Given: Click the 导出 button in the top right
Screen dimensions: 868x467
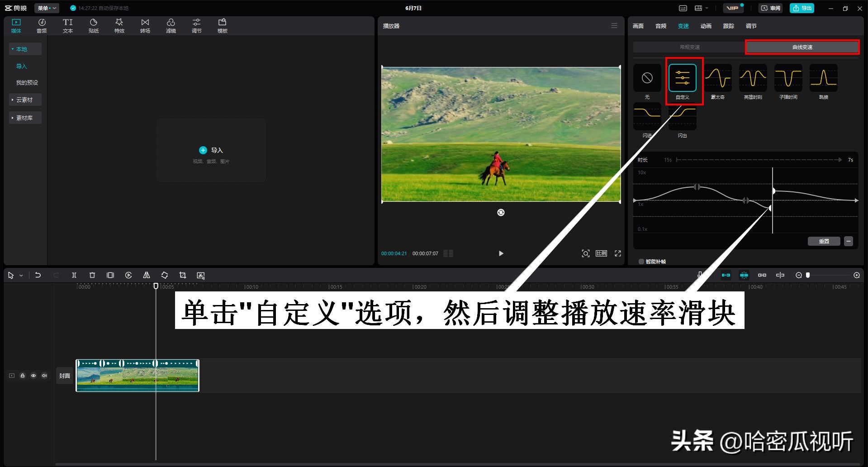Looking at the screenshot, I should (x=802, y=8).
